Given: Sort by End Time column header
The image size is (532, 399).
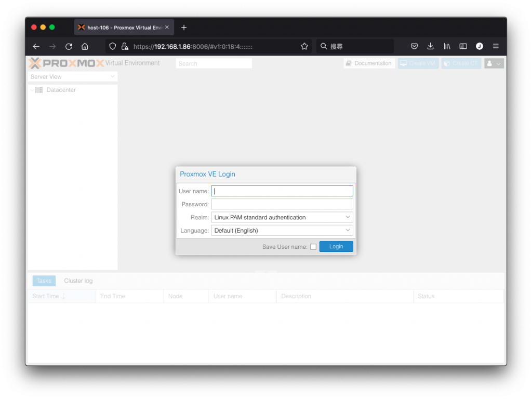Looking at the screenshot, I should (x=129, y=296).
